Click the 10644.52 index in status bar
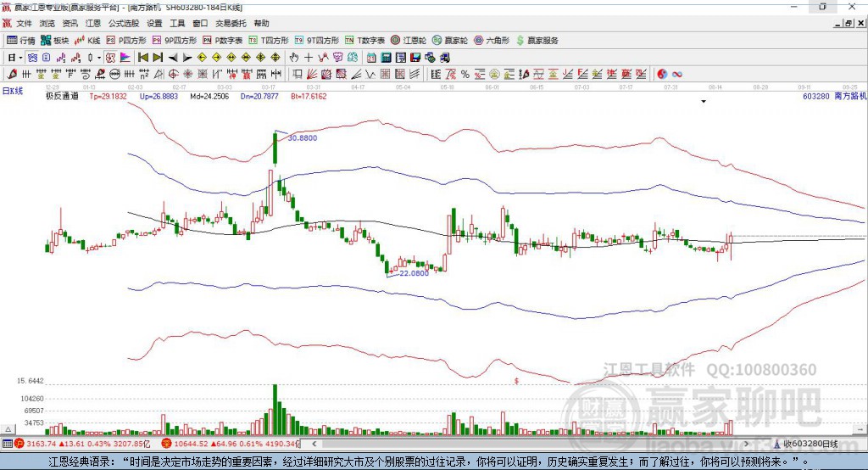This screenshot has width=868, height=470. pos(191,444)
